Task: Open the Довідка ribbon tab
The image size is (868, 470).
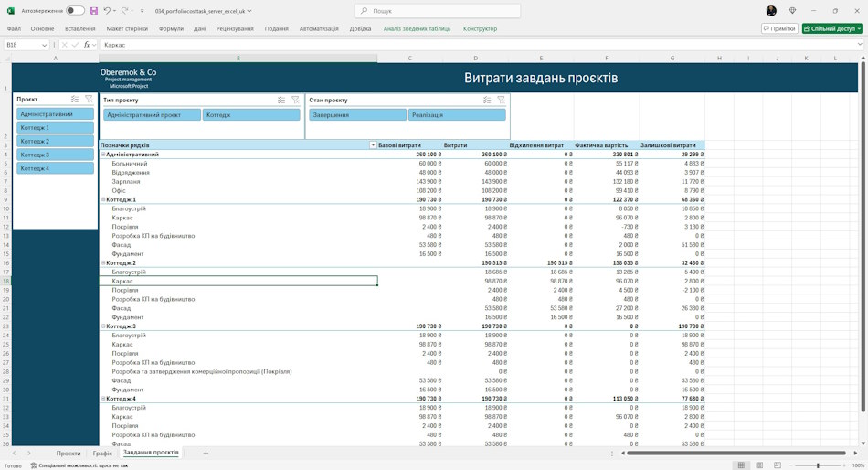Action: click(x=360, y=28)
